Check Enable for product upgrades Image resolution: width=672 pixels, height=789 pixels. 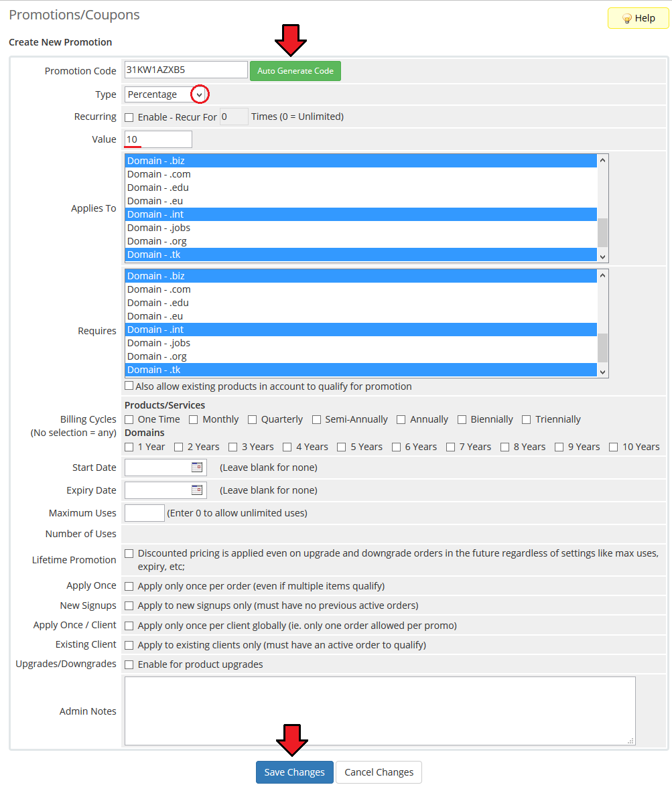129,664
